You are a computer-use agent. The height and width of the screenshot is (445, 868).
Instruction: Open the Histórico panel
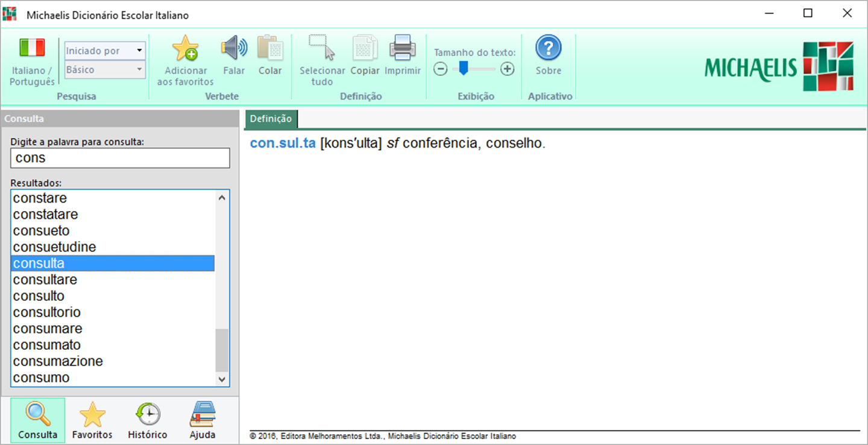pos(148,420)
